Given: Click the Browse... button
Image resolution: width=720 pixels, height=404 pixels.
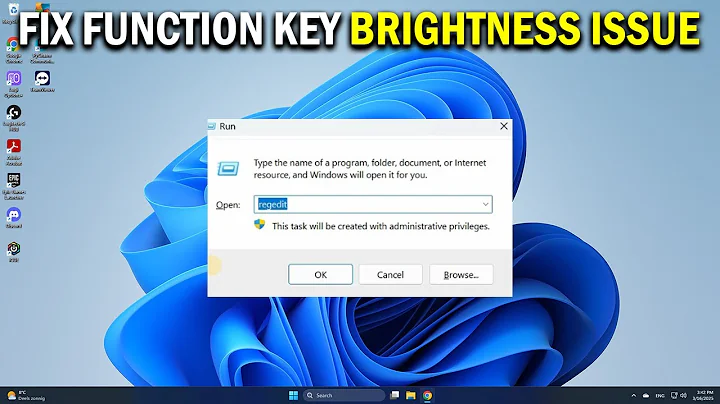Looking at the screenshot, I should click(461, 275).
